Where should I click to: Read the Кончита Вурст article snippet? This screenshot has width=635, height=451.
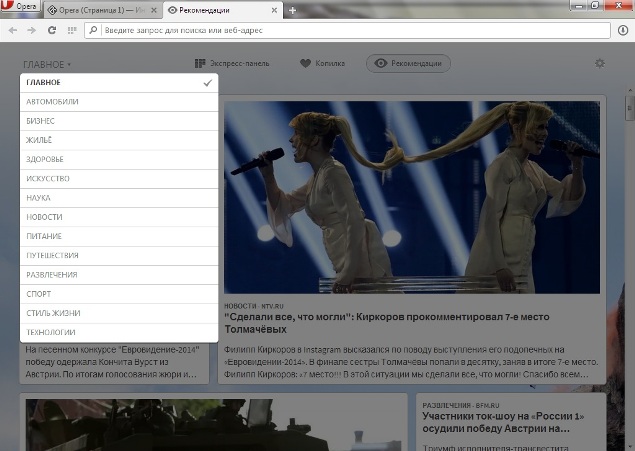click(112, 362)
